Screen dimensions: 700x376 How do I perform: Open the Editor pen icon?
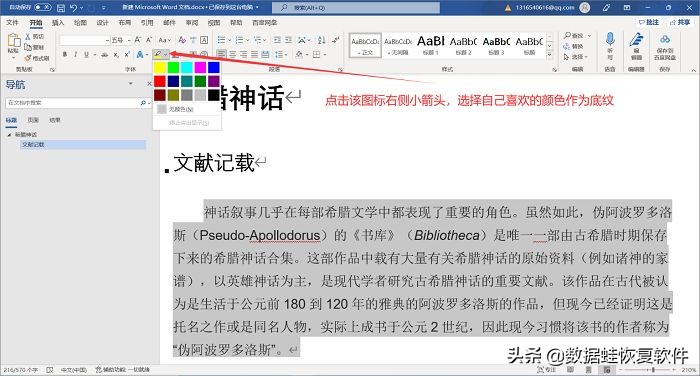coord(636,39)
